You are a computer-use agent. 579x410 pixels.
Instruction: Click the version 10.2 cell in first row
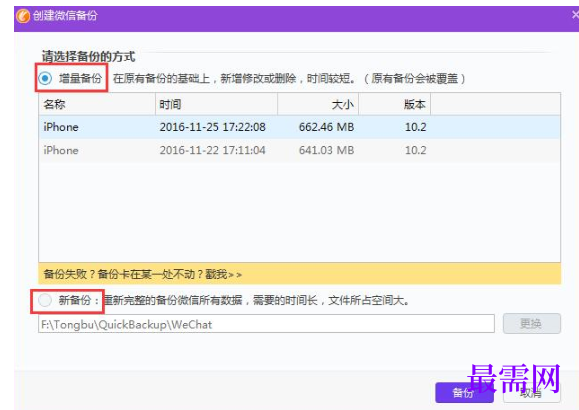(416, 127)
